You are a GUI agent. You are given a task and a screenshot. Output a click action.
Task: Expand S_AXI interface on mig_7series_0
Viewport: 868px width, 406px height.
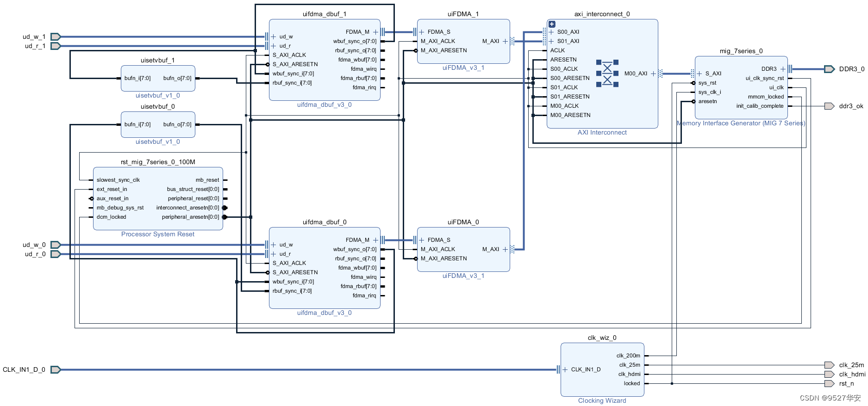[x=699, y=74]
